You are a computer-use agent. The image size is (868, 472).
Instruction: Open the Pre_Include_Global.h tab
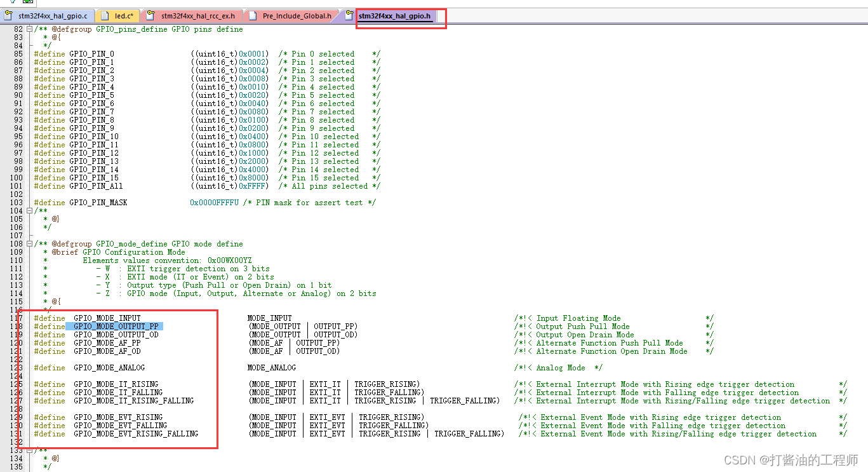point(291,15)
